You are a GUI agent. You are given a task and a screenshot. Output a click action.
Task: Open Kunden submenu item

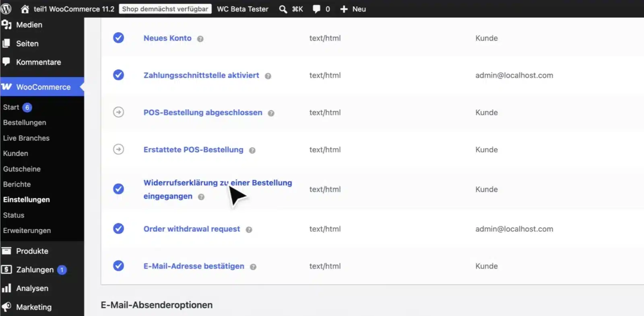16,153
